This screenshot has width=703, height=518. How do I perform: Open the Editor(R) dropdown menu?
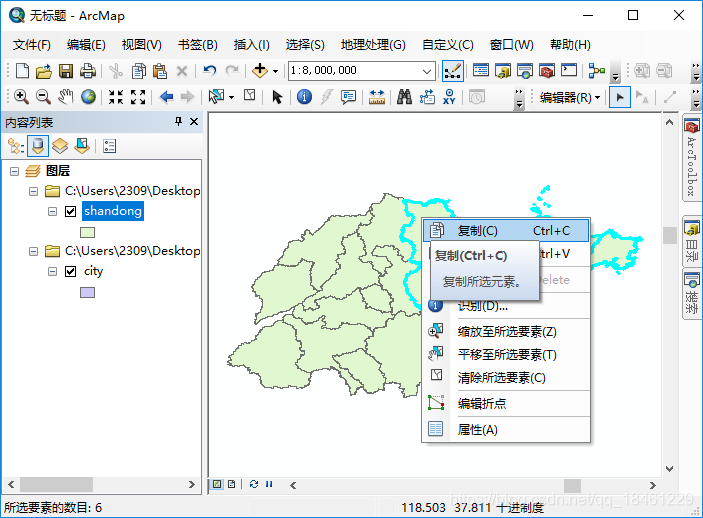point(569,97)
